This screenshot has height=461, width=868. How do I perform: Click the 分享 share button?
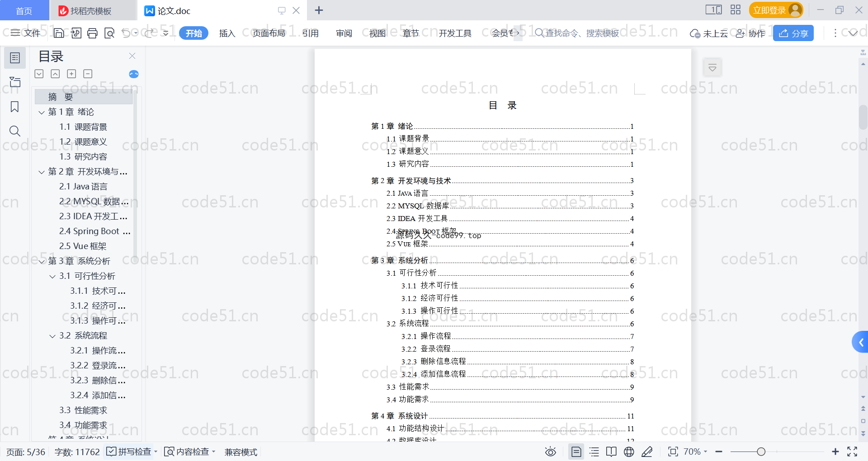(x=793, y=33)
